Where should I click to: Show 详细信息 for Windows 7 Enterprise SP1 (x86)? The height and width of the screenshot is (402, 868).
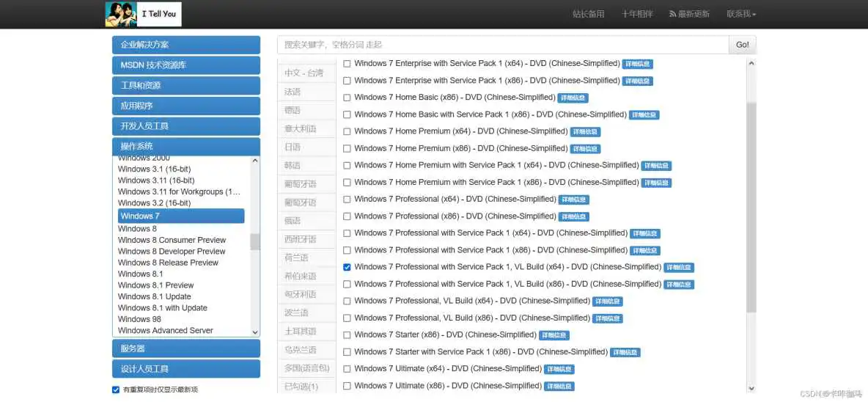pyautogui.click(x=638, y=81)
